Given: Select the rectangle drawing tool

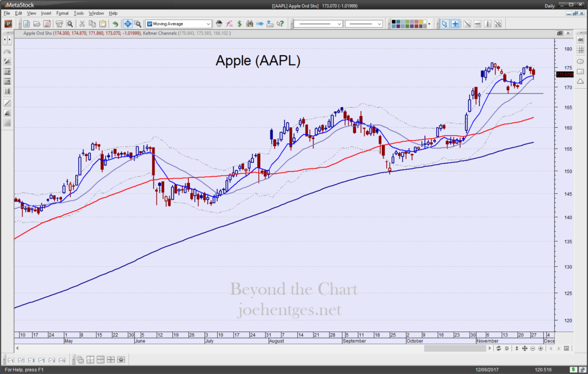Looking at the screenshot, I should (581, 72).
